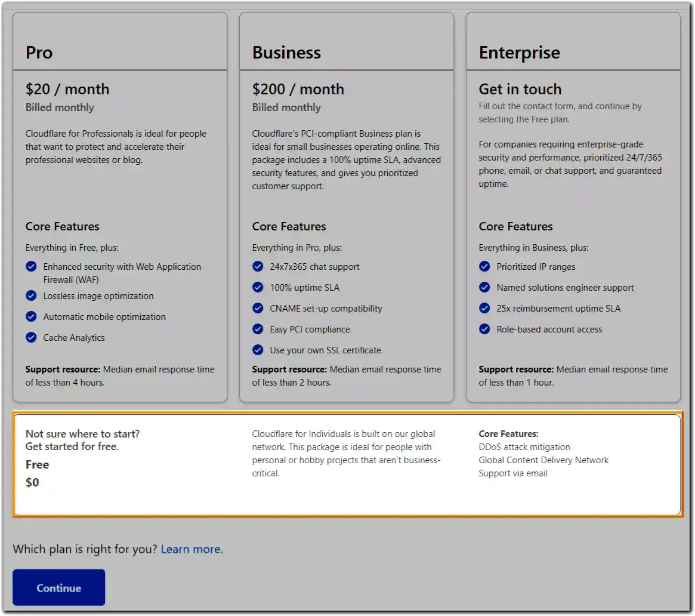Click Automatic mobile optimization feature text
This screenshot has height=616, width=695.
[104, 316]
